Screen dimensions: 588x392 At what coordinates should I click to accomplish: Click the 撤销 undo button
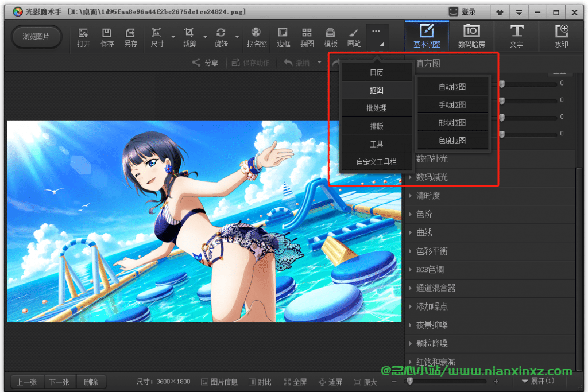coord(297,63)
